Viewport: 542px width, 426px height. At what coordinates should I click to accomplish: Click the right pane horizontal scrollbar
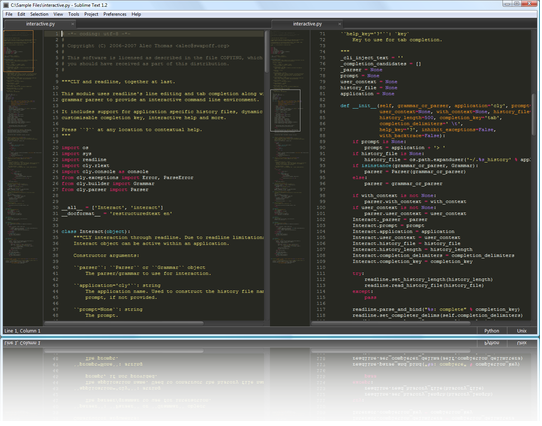tap(391, 323)
